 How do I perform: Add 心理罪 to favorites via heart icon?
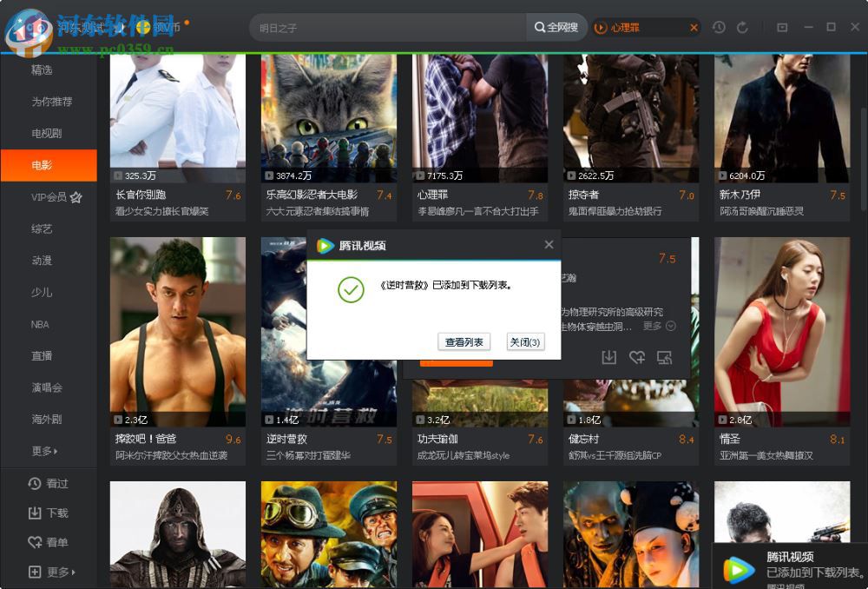tap(637, 357)
